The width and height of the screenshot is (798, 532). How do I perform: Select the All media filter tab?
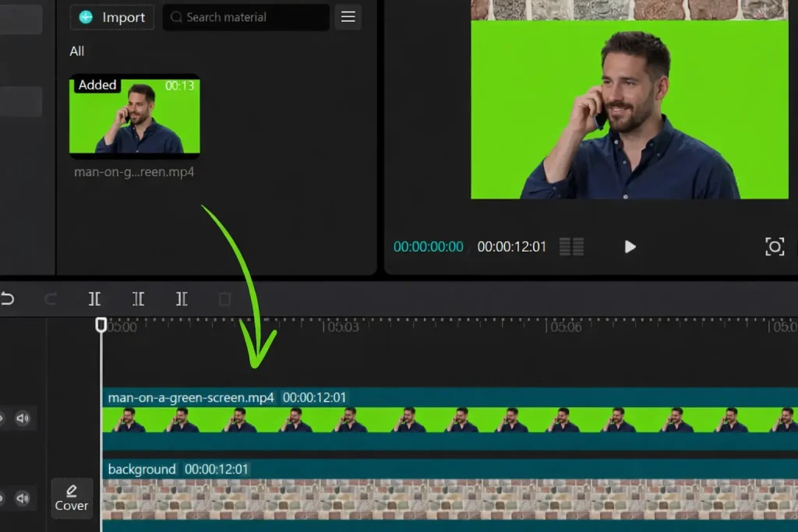click(x=77, y=51)
